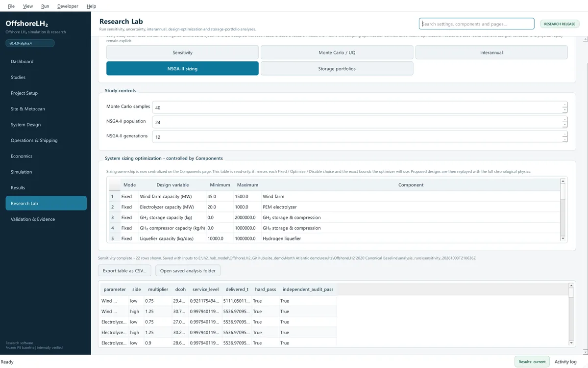Select NSGA-II sizing mode
588x368 pixels.
(182, 68)
